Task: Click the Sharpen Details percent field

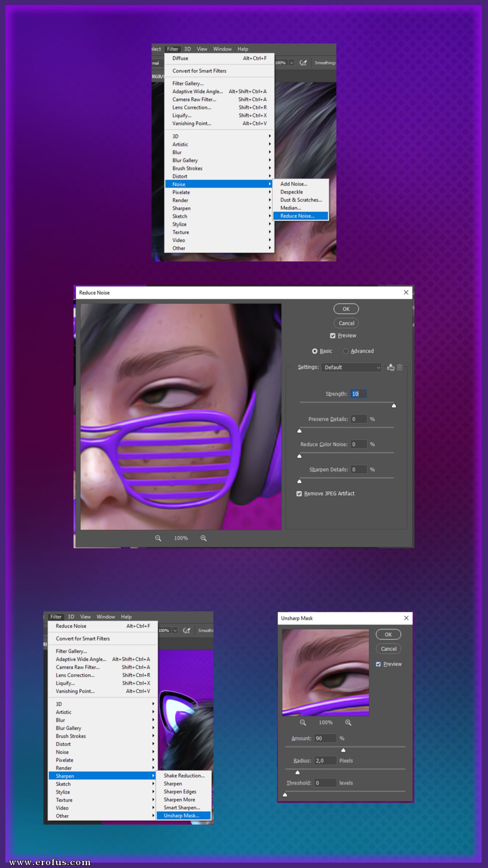Action: (359, 470)
